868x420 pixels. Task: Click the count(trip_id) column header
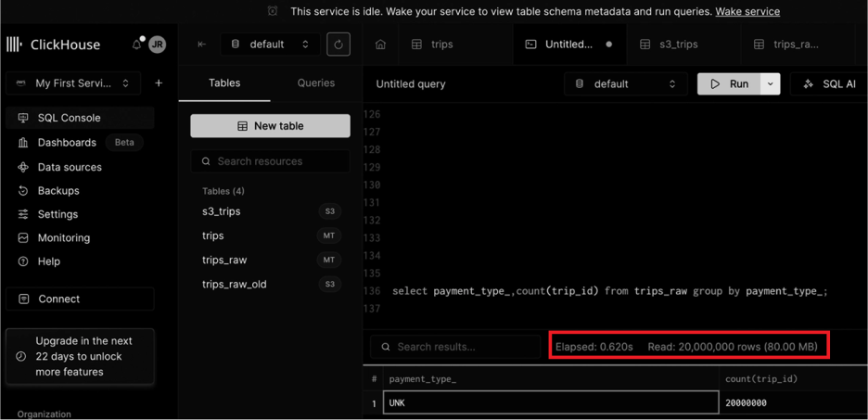pyautogui.click(x=794, y=379)
